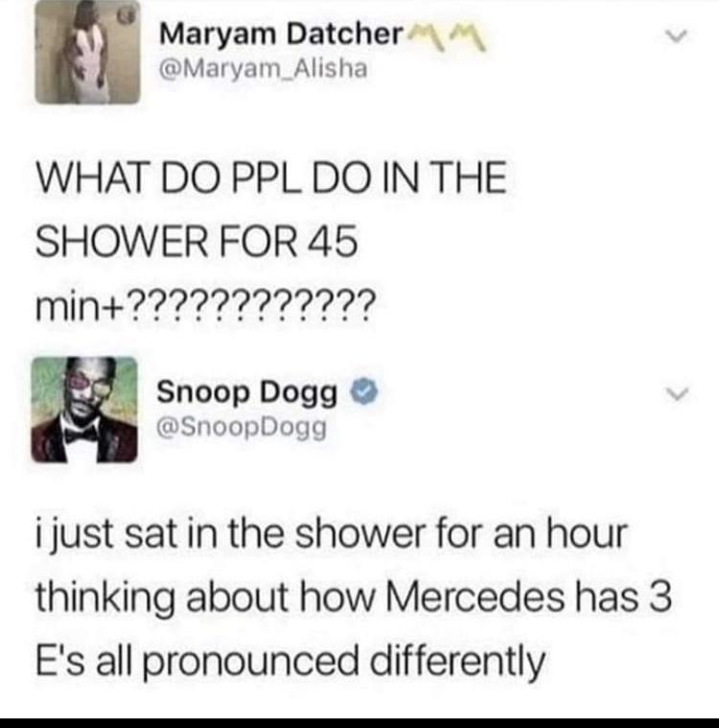Image resolution: width=719 pixels, height=728 pixels.
Task: Click the line "E's all pronounced differently"
Action: pos(290,662)
